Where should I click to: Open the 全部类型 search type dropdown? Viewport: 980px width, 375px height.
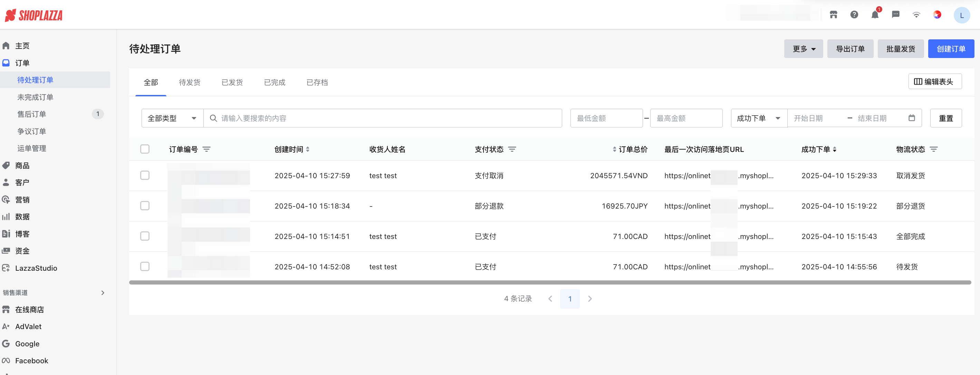[x=172, y=118]
